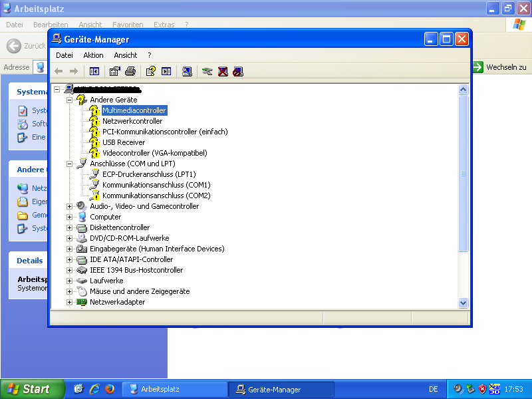Viewport: 532px width, 399px height.
Task: Switch to Arbeitsplatz taskbar button
Action: click(175, 389)
